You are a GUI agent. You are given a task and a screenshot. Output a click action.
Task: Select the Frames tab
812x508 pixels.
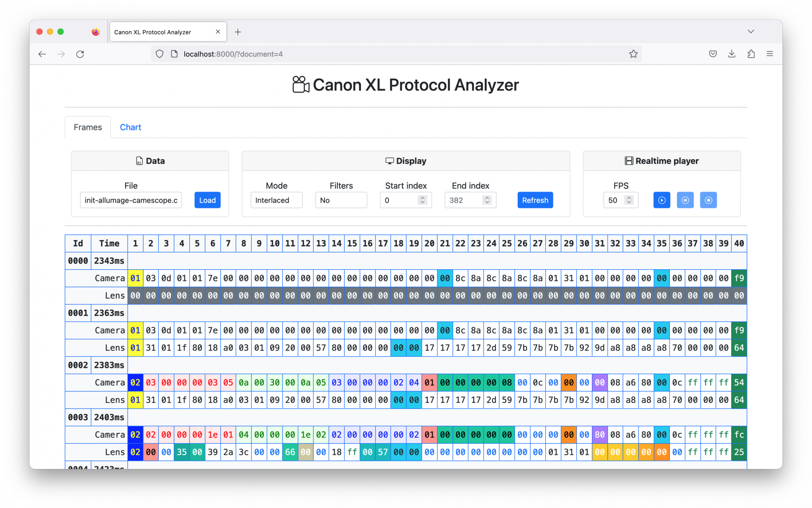[88, 127]
